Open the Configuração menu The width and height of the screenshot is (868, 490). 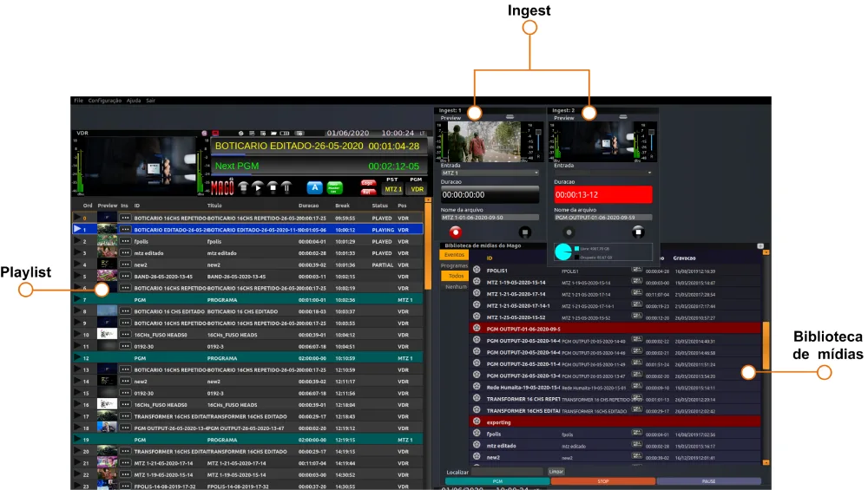(x=105, y=101)
